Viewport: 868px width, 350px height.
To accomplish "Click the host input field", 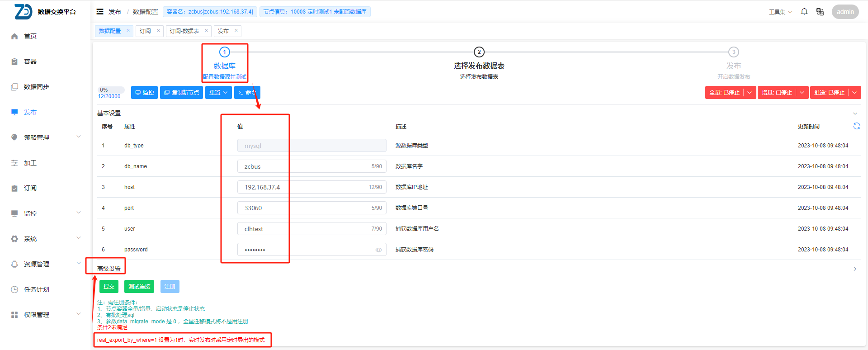I will click(303, 187).
